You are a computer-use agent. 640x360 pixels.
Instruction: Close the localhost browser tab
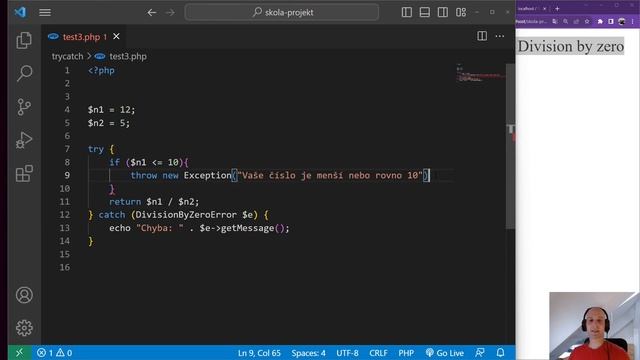[544, 9]
